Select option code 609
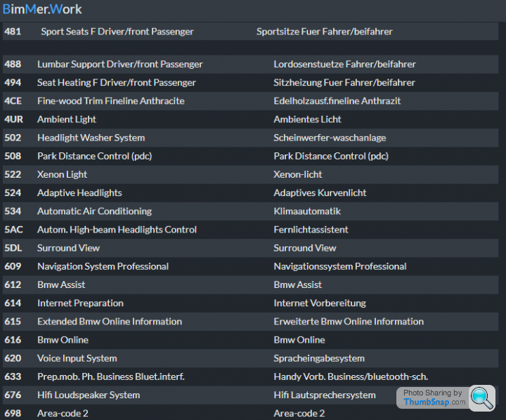 13,266
